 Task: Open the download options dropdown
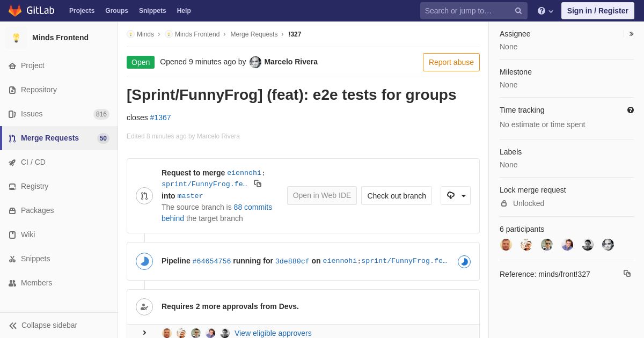(x=456, y=196)
